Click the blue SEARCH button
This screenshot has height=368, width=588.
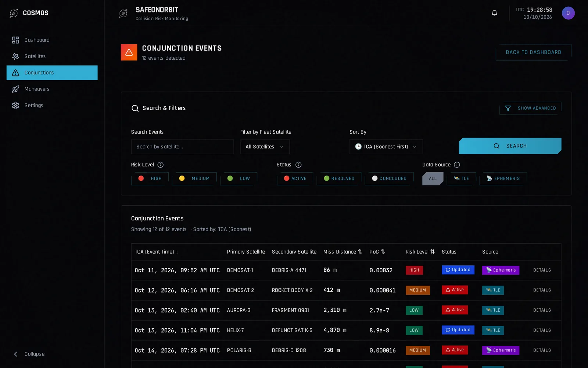(x=510, y=146)
